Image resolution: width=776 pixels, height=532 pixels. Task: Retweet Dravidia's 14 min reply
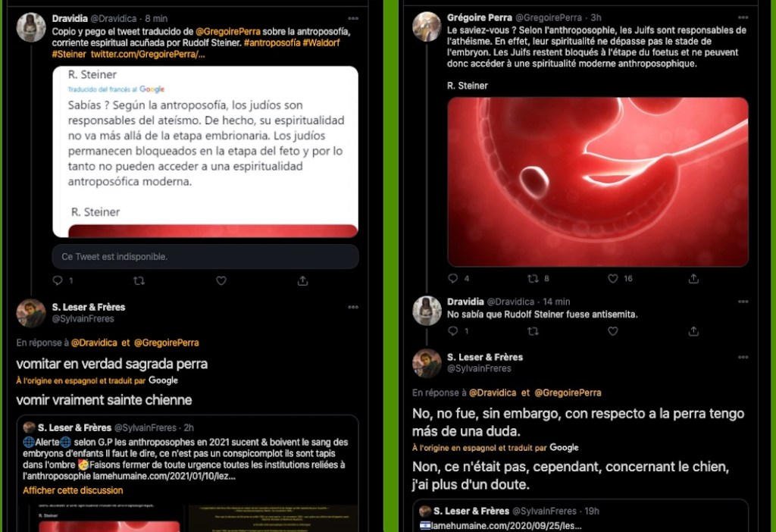coord(533,331)
